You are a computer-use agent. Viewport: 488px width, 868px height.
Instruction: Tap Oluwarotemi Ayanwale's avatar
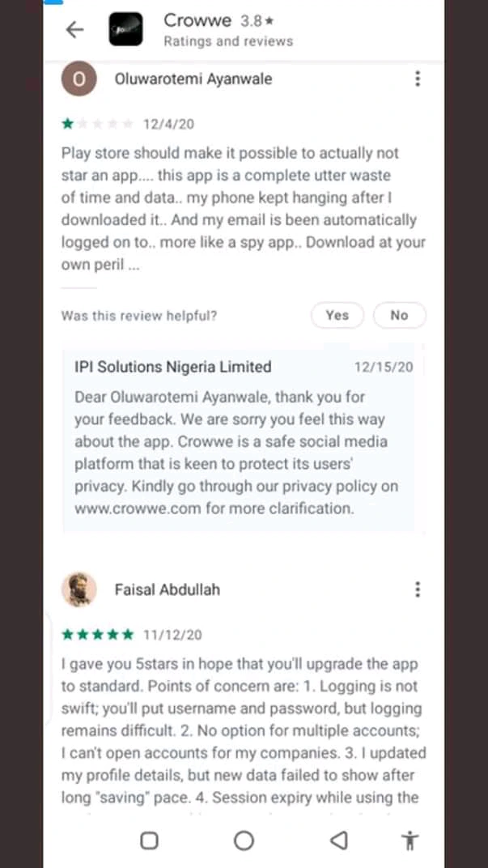79,79
